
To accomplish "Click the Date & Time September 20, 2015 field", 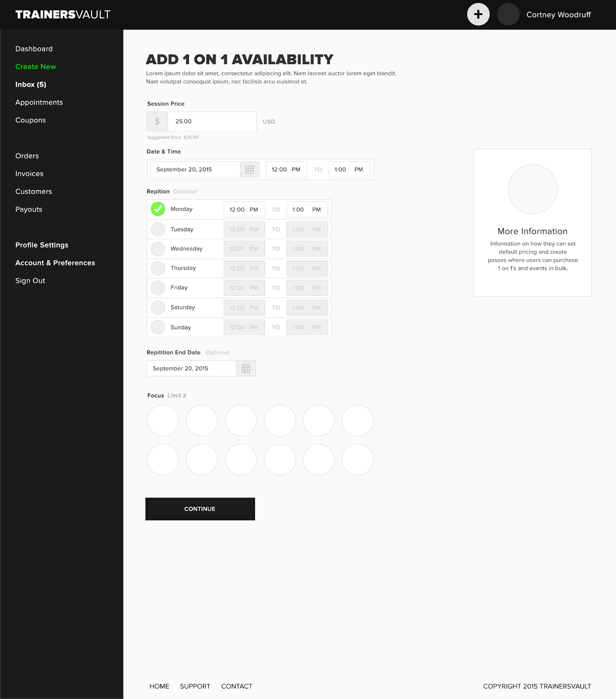I will point(195,170).
